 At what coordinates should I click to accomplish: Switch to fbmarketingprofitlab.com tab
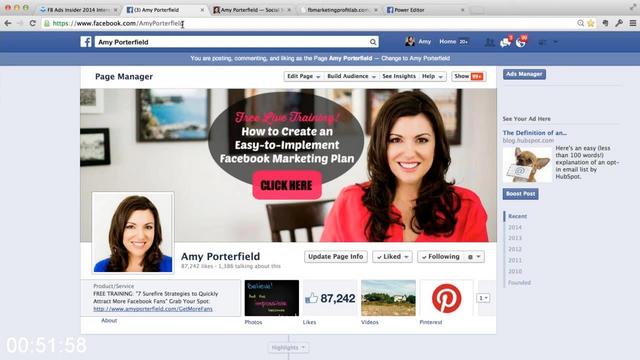pyautogui.click(x=339, y=9)
